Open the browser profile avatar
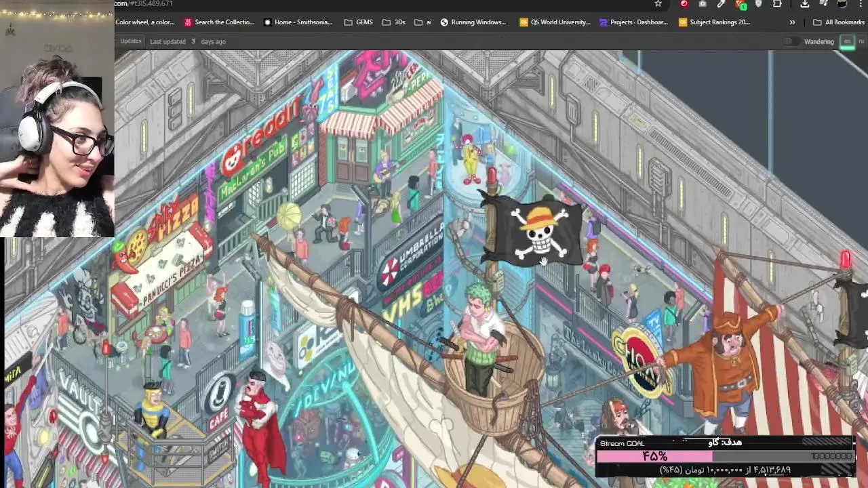This screenshot has height=488, width=868. (842, 3)
